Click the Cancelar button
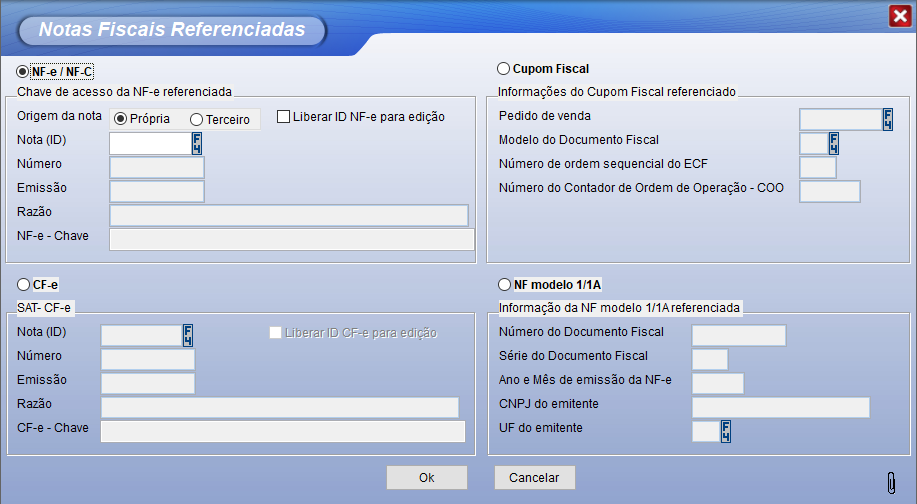The height and width of the screenshot is (504, 917). [x=534, y=478]
